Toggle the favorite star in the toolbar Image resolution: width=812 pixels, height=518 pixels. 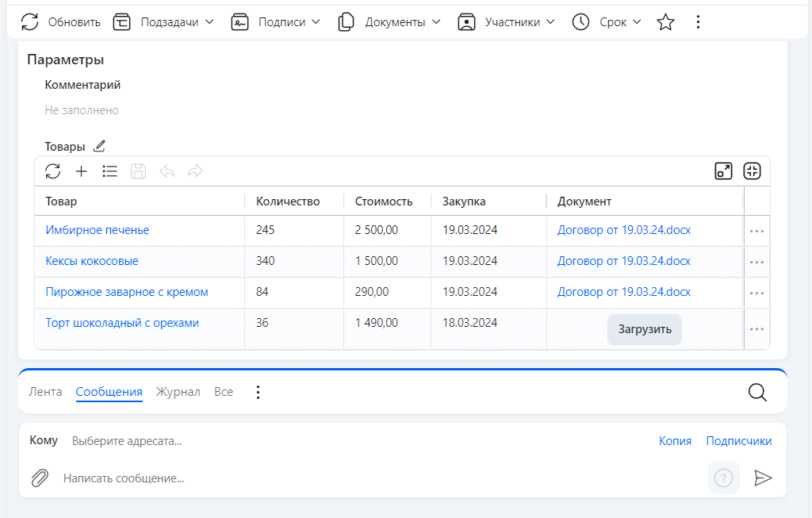[665, 21]
